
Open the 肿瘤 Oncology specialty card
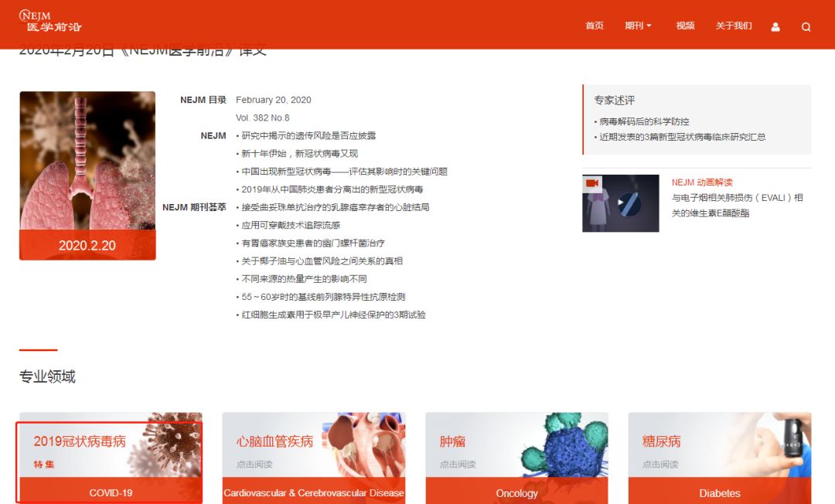tap(516, 458)
